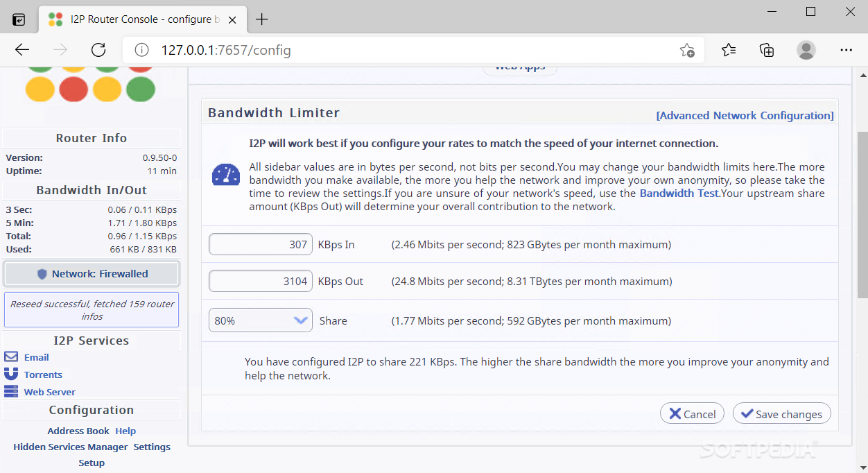
Task: Open the Collections icon
Action: [767, 50]
